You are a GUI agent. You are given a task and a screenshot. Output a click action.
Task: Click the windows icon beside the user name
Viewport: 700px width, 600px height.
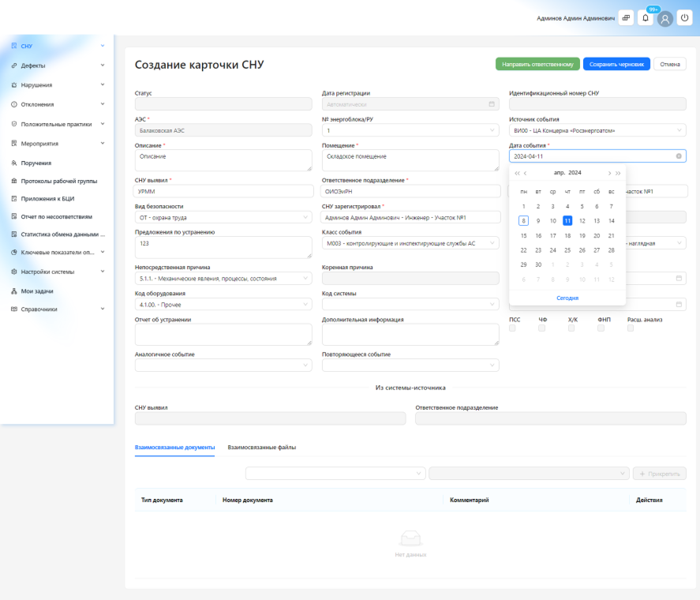click(626, 18)
